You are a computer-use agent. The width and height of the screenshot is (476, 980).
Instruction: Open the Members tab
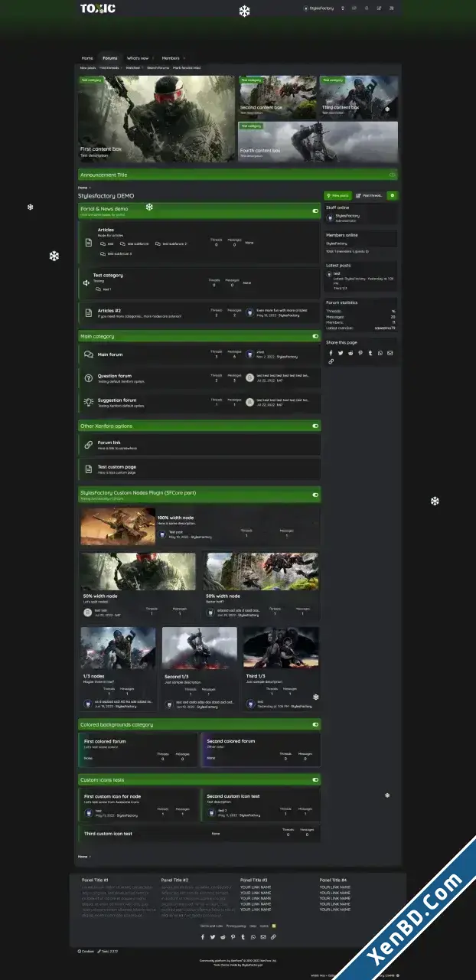pos(170,58)
